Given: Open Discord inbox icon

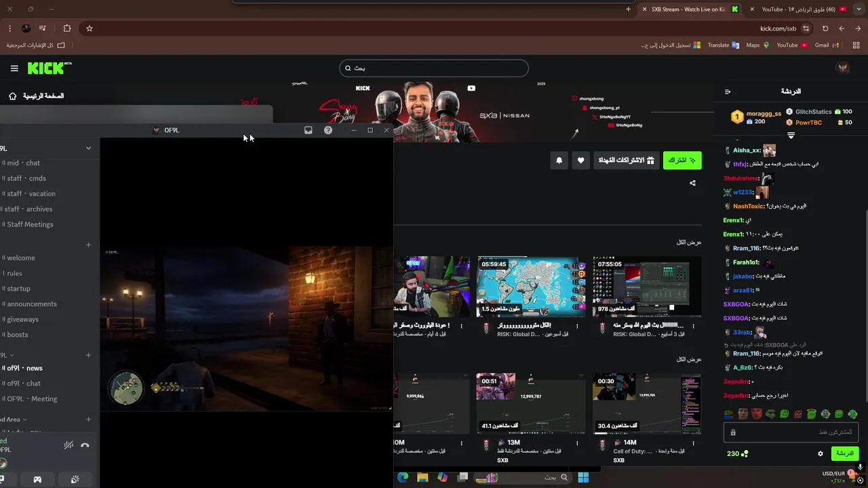Looking at the screenshot, I should (x=308, y=130).
